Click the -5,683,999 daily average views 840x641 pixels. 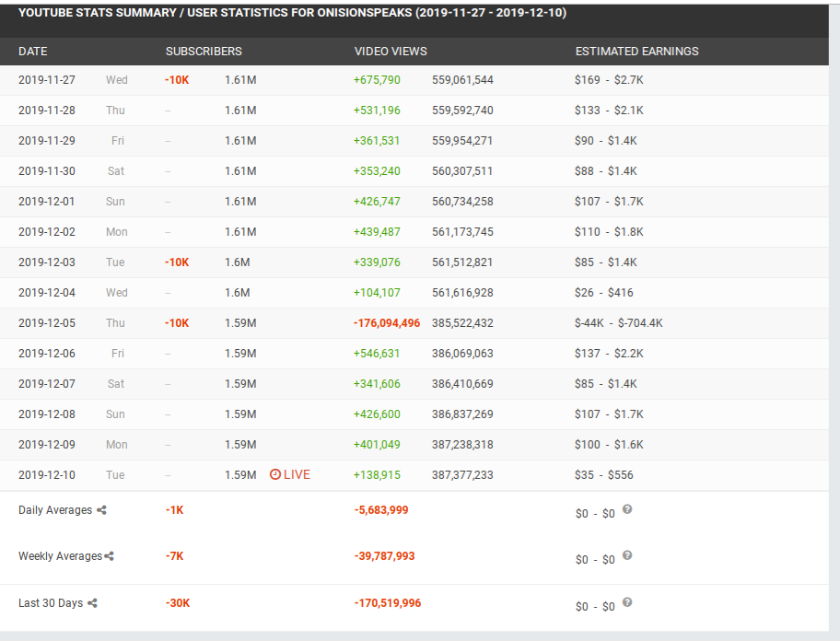tap(381, 510)
